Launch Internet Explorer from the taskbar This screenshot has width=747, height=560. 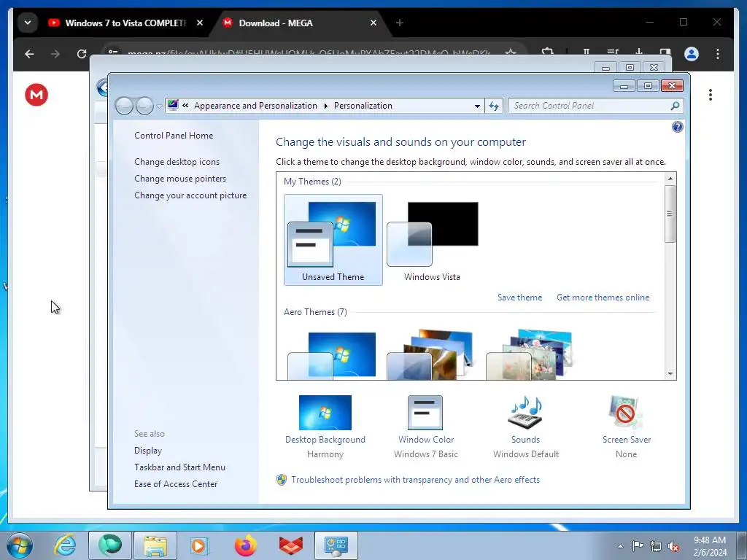point(64,545)
